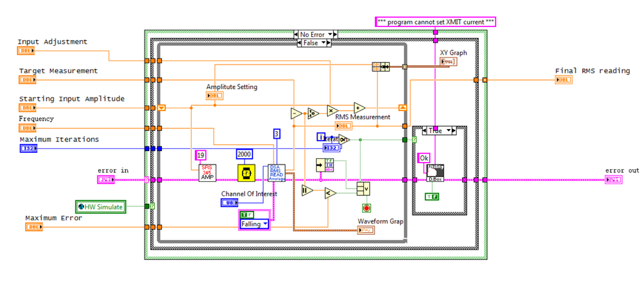The width and height of the screenshot is (644, 291).
Task: Select the yellow Wait timer icon
Action: (x=247, y=173)
